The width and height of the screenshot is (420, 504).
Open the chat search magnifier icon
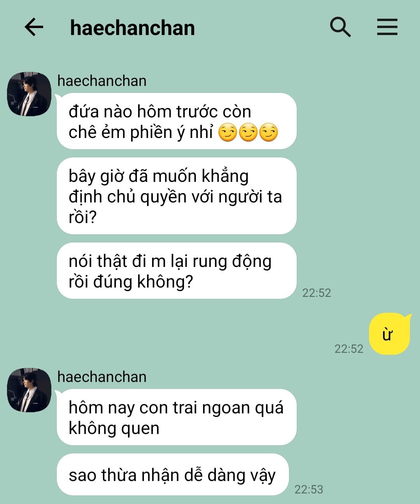(x=340, y=27)
